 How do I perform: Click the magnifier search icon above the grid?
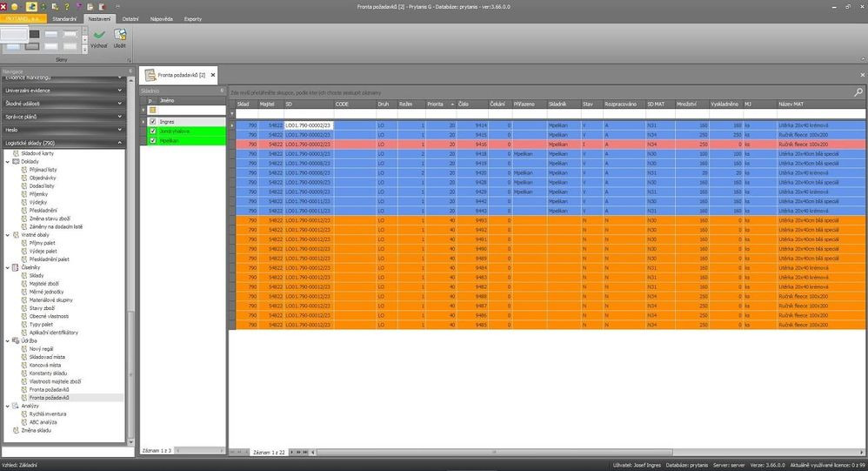[858, 91]
